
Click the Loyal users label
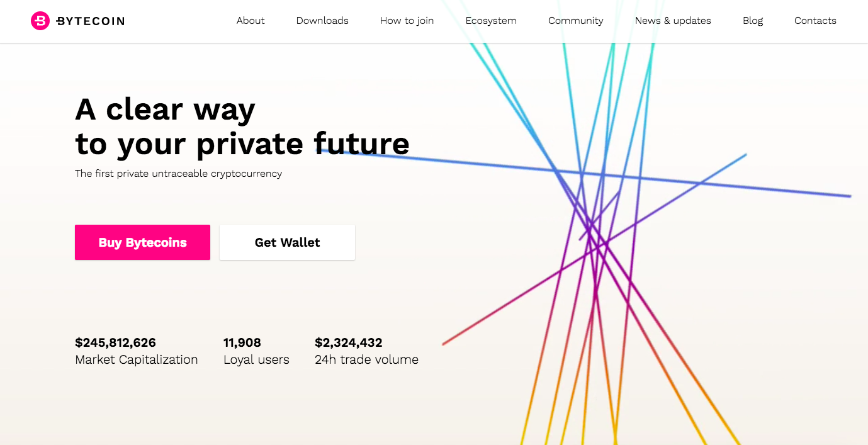point(256,360)
